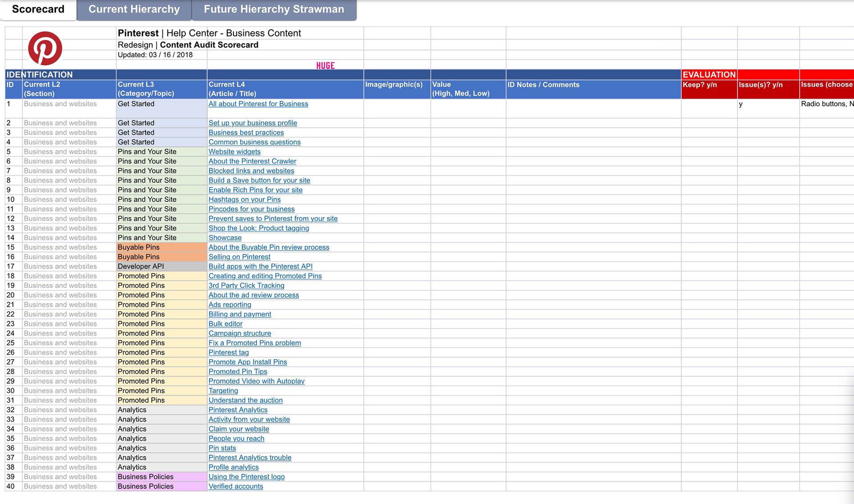The image size is (854, 504).
Task: Click the 'Business Policies' cell in row 39
Action: coord(161,476)
